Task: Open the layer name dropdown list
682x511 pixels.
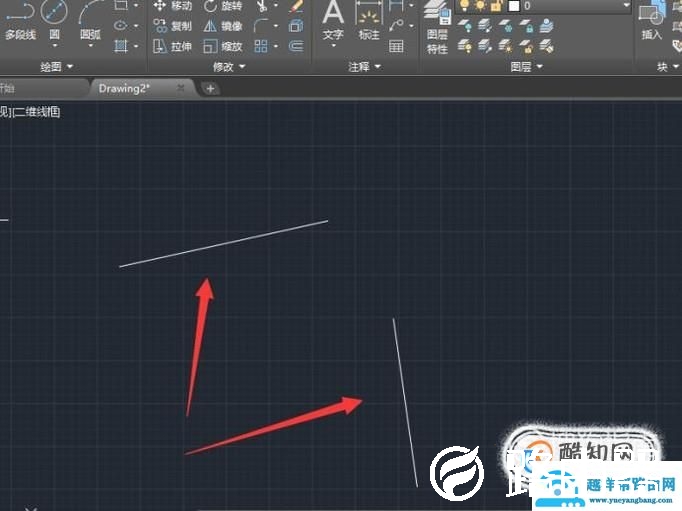Action: [x=625, y=6]
